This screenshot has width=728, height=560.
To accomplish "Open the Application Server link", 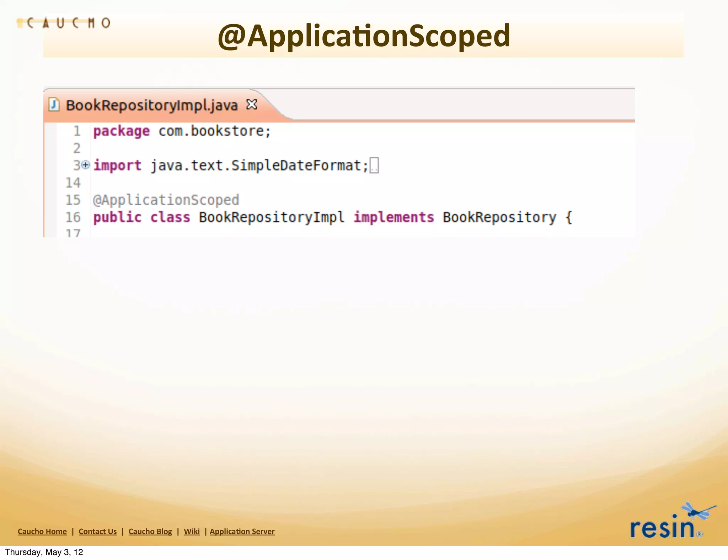I will [242, 532].
